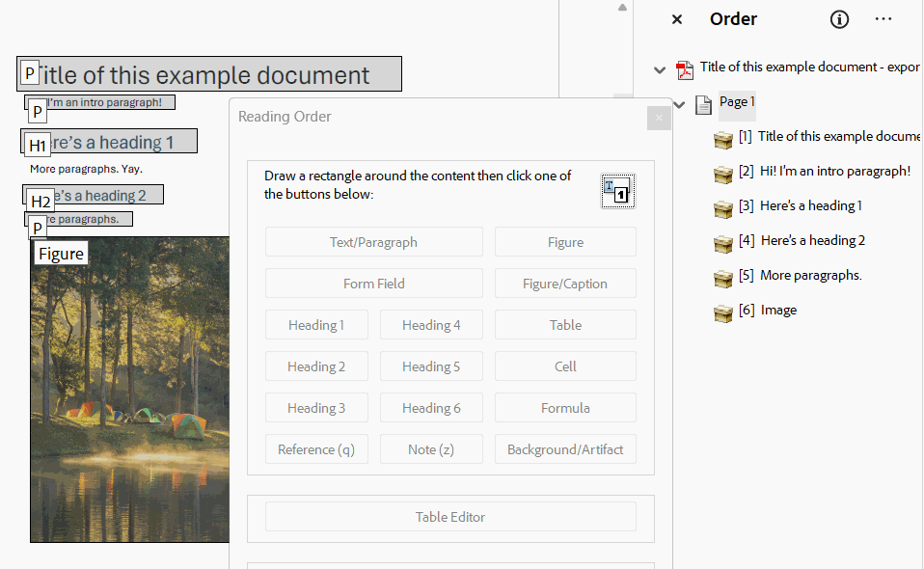Click the Cell button
The height and width of the screenshot is (569, 924).
coord(565,366)
